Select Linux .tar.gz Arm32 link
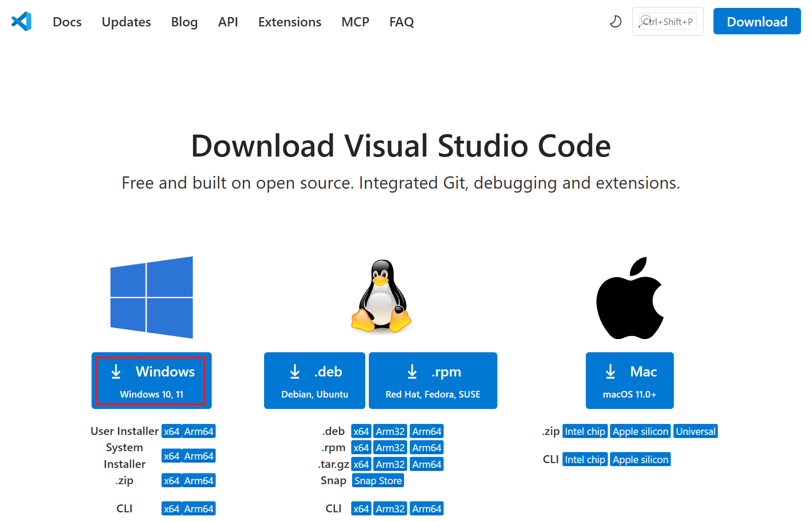The width and height of the screenshot is (812, 522). coord(390,464)
